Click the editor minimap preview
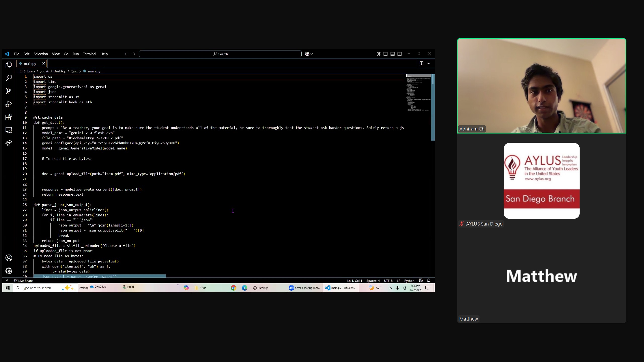This screenshot has width=644, height=362. pyautogui.click(x=418, y=93)
